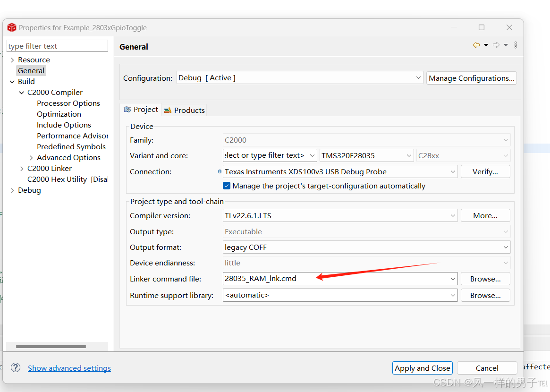Click the type filter text field
The height and width of the screenshot is (392, 550).
57,46
